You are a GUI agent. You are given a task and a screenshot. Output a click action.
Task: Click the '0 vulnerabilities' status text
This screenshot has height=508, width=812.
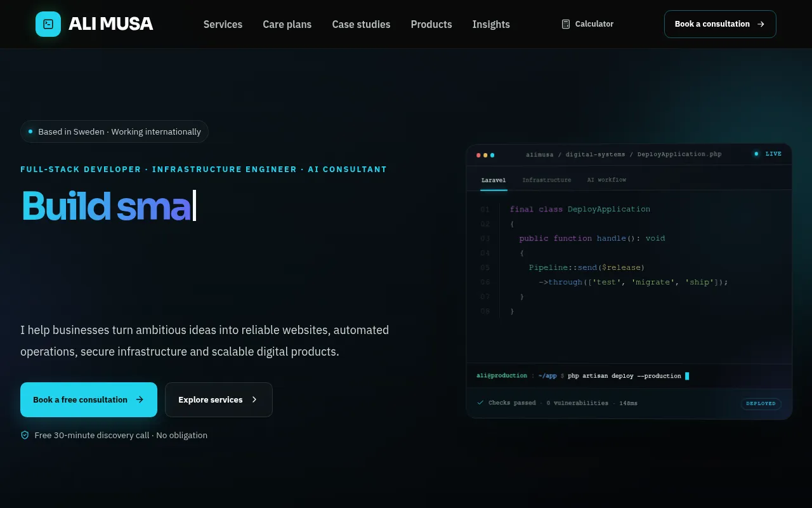point(577,403)
